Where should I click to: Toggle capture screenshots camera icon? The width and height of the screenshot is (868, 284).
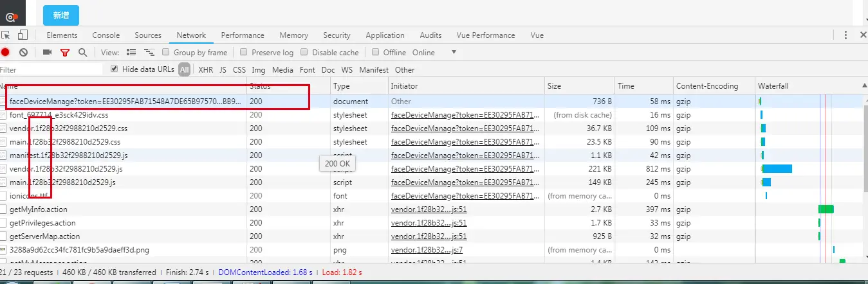pyautogui.click(x=47, y=52)
